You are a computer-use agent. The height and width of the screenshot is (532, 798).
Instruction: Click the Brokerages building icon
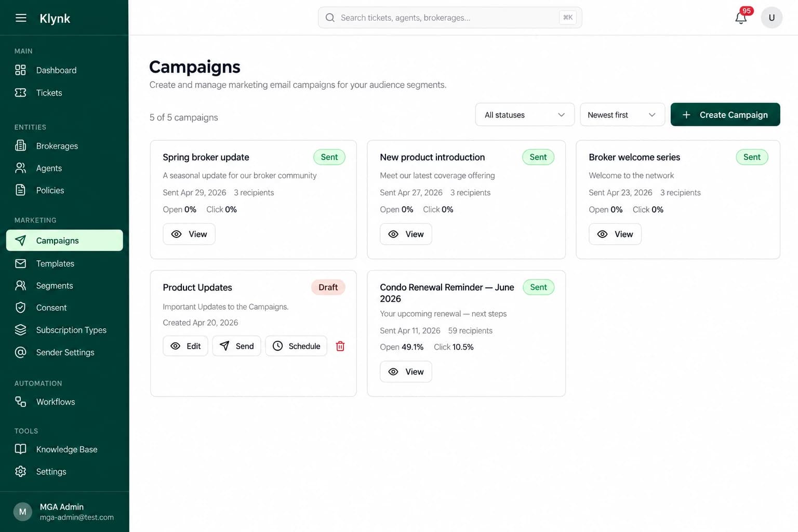point(20,145)
